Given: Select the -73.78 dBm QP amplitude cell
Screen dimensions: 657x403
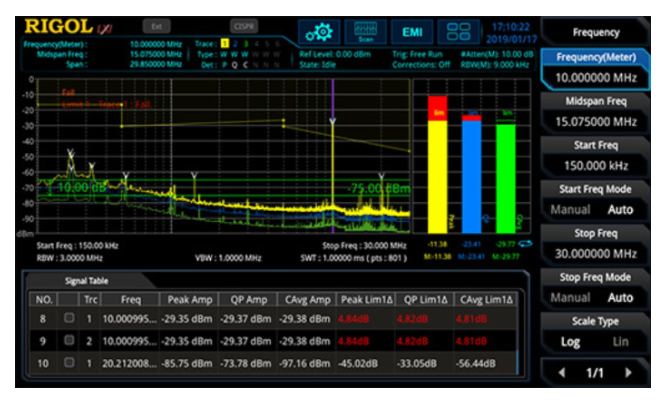Looking at the screenshot, I should tap(248, 363).
